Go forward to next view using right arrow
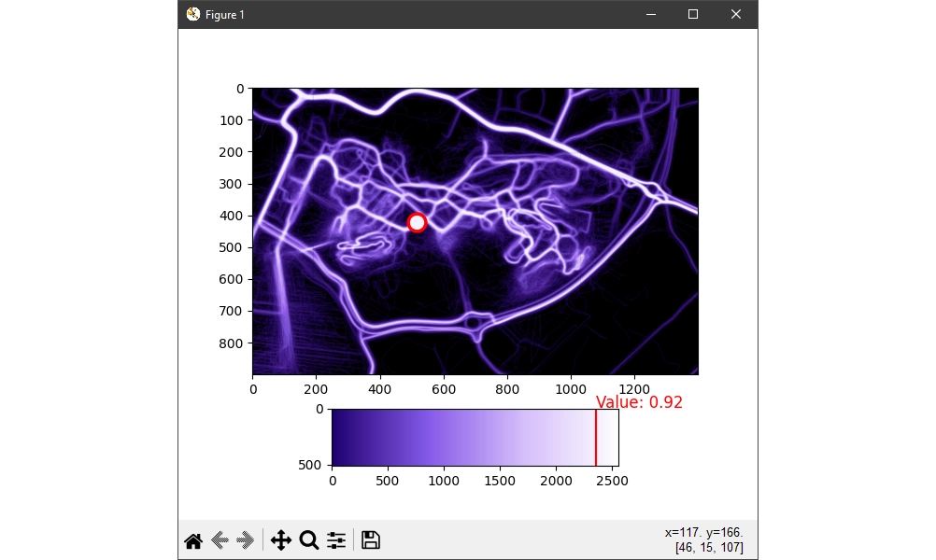This screenshot has height=560, width=936. pyautogui.click(x=246, y=540)
